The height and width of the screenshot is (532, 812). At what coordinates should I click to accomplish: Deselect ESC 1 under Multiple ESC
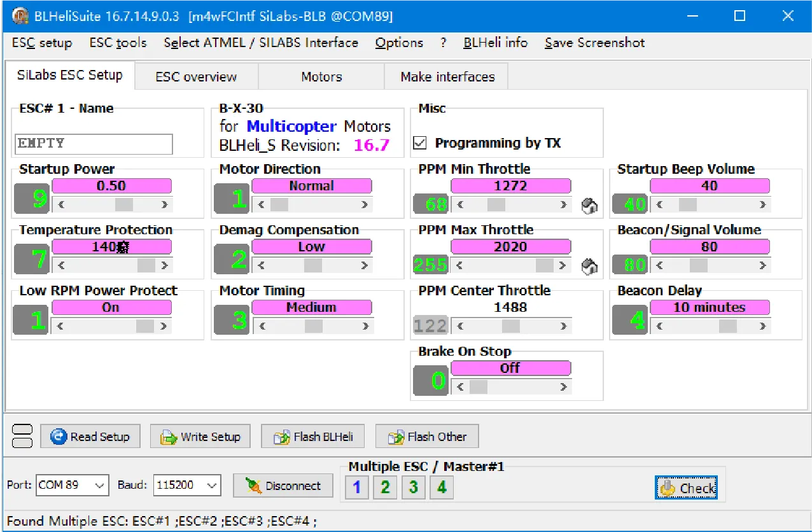coord(356,487)
